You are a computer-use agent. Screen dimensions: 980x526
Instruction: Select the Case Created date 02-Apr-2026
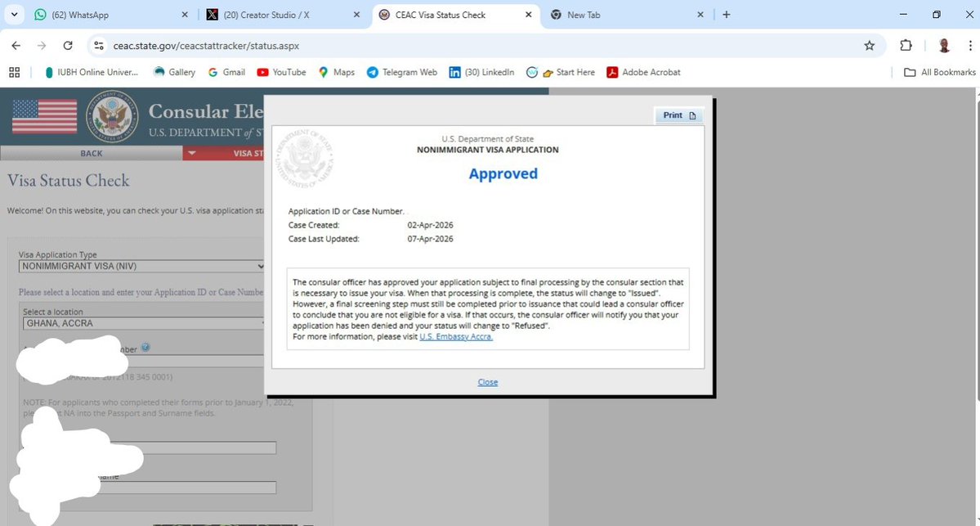point(430,225)
